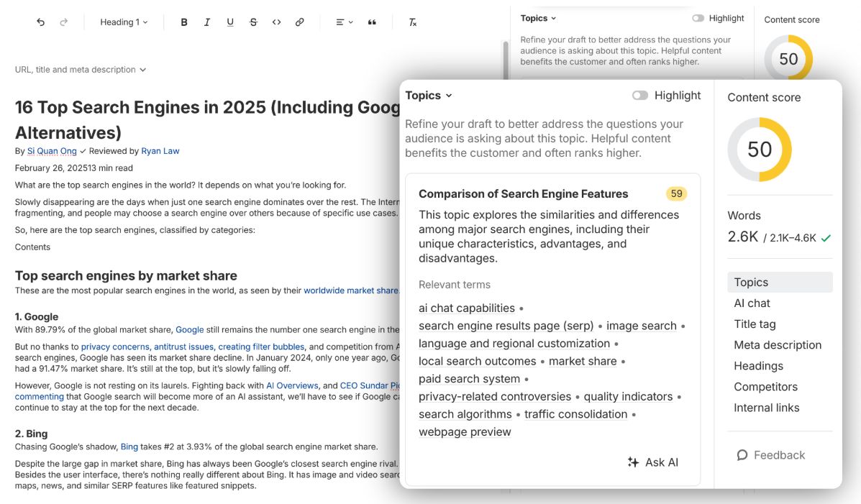This screenshot has width=861, height=504.
Task: Apply strikethrough formatting
Action: click(252, 22)
